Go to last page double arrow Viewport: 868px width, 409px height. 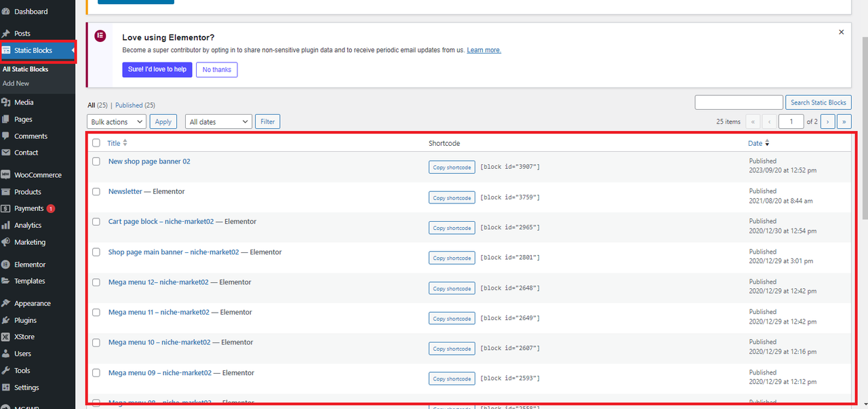pyautogui.click(x=844, y=121)
